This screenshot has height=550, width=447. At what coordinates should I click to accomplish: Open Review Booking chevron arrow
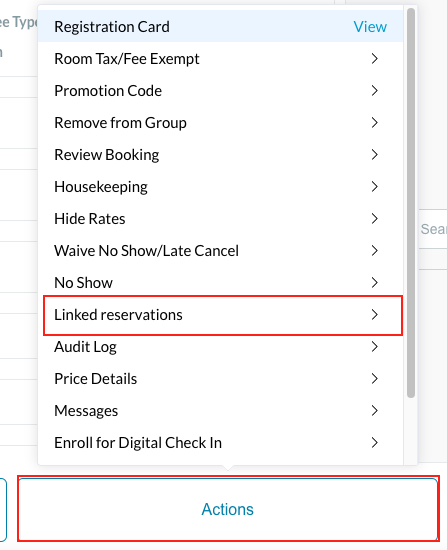pos(374,154)
